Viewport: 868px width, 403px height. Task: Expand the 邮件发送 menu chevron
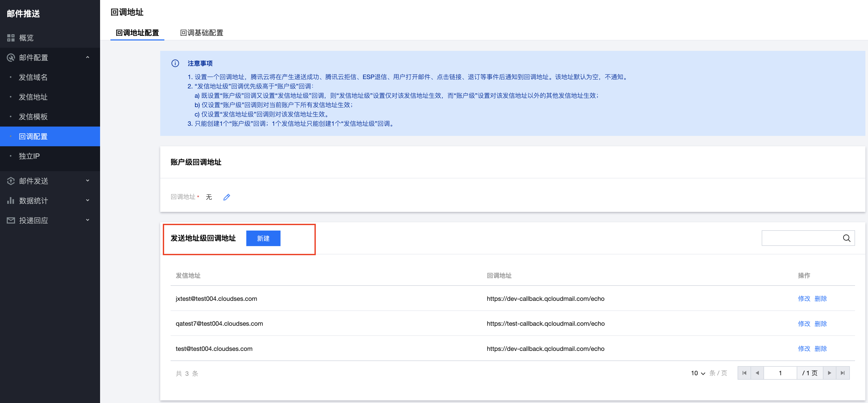(x=88, y=181)
